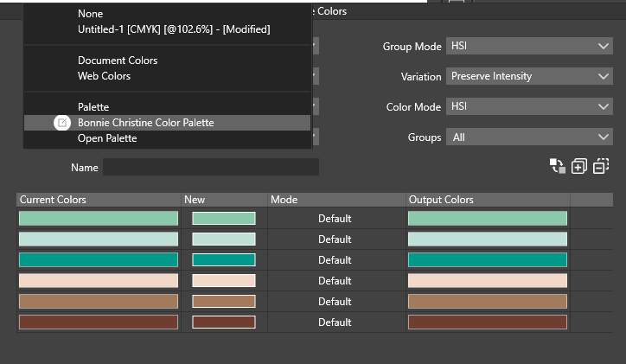
Task: Click the remove group minus icon
Action: pos(602,166)
